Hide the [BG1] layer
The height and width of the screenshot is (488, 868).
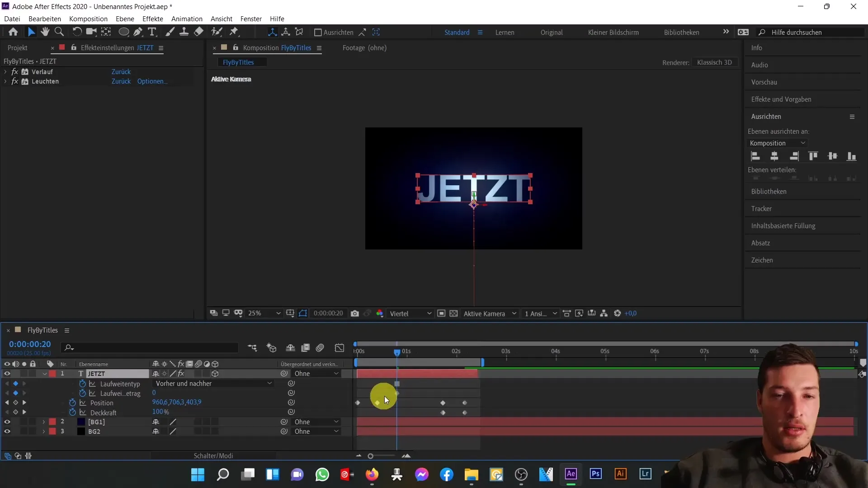point(7,422)
